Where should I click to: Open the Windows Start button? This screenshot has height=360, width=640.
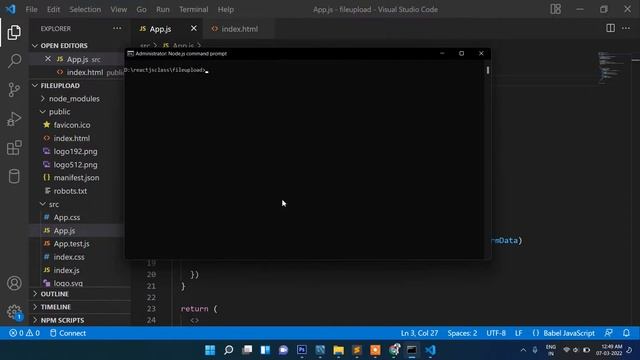(x=210, y=350)
